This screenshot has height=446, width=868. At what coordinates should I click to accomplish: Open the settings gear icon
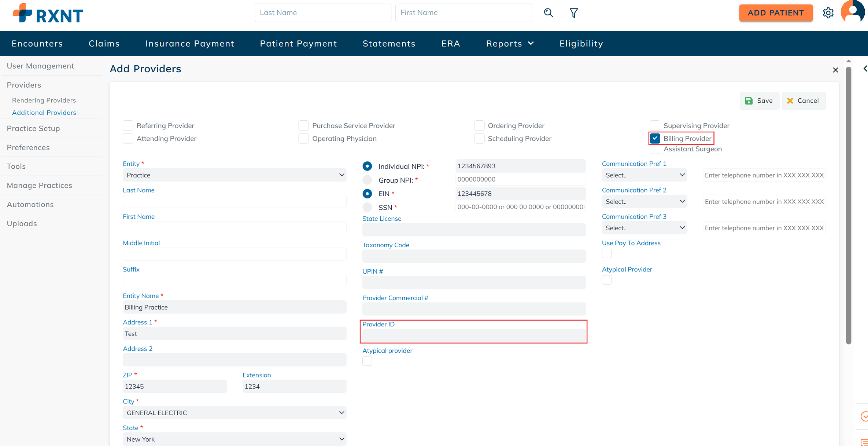coord(828,13)
